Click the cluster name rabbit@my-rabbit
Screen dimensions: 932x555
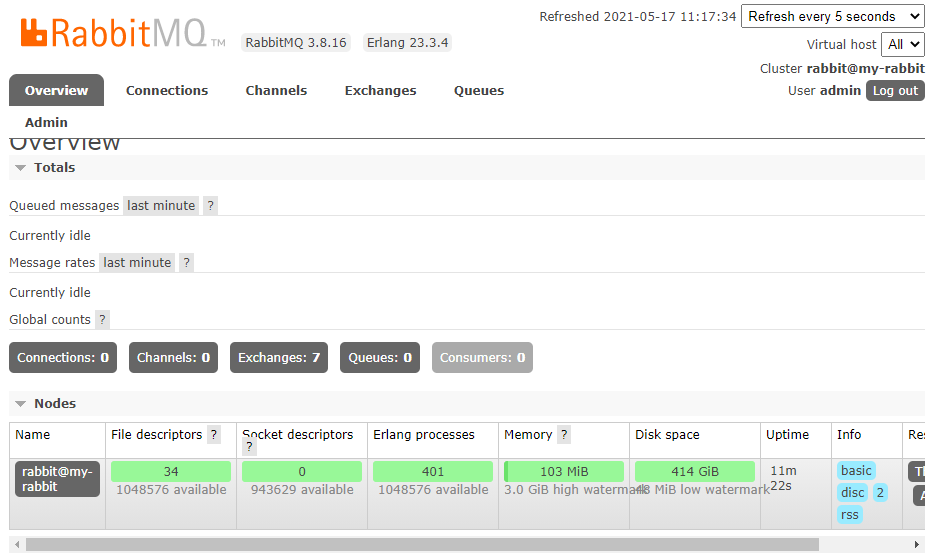pos(865,68)
